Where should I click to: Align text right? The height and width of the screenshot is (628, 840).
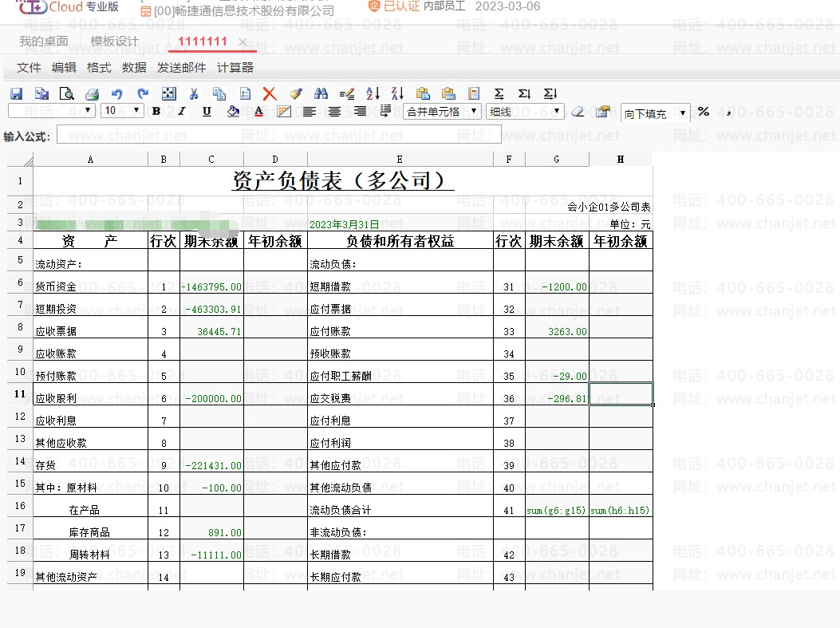click(360, 111)
